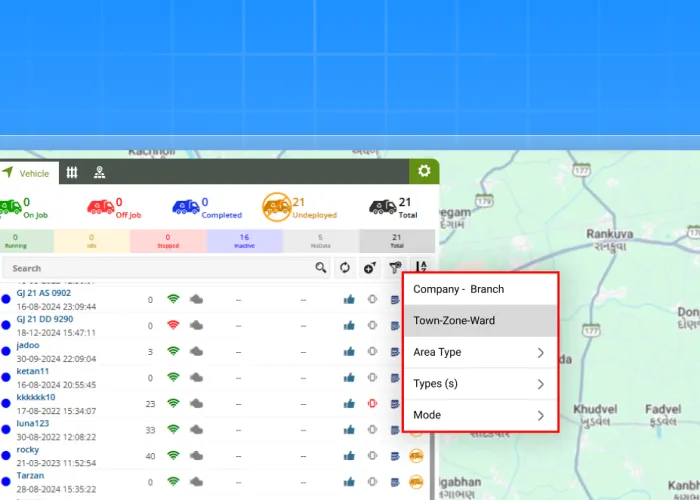This screenshot has width=700, height=500.
Task: Open the filter funnel icon
Action: (x=396, y=268)
